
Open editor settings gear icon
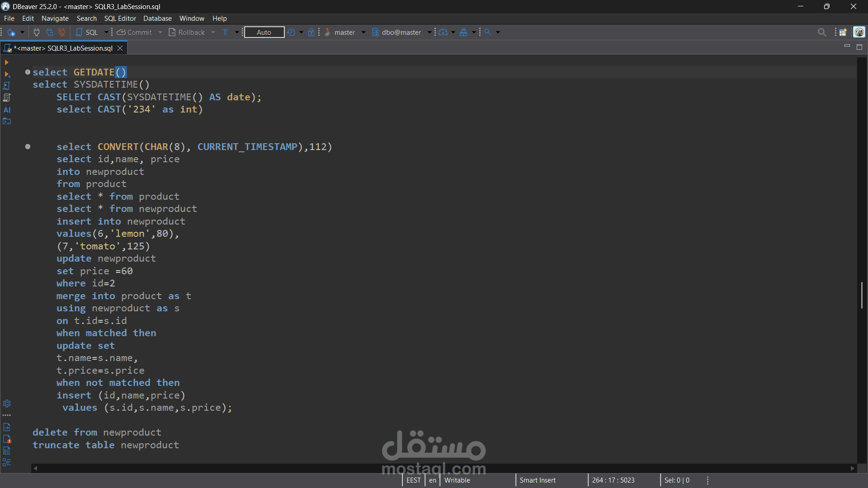click(x=7, y=404)
